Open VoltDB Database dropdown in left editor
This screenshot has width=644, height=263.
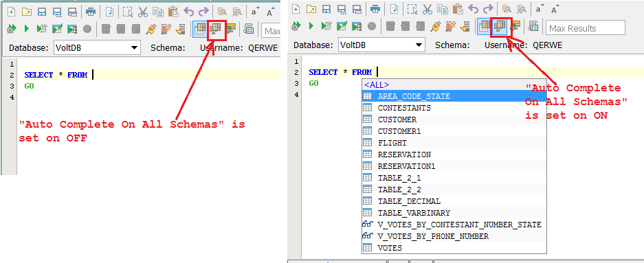click(97, 47)
